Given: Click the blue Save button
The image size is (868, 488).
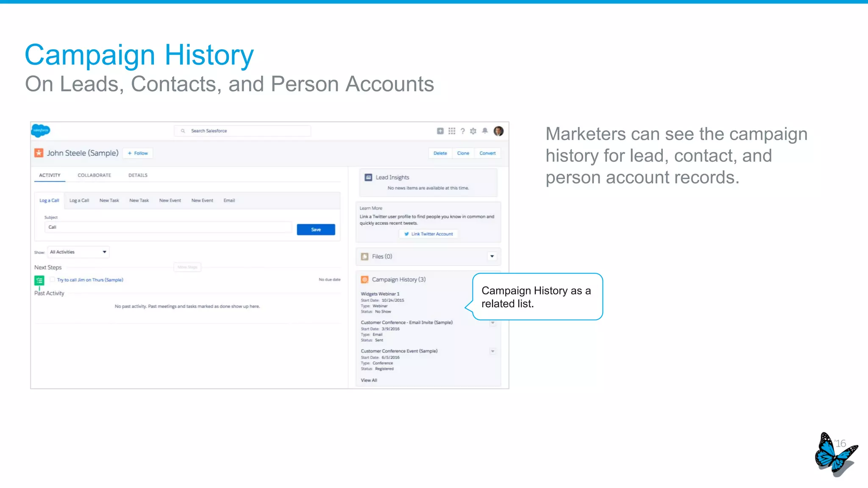Looking at the screenshot, I should tap(316, 230).
